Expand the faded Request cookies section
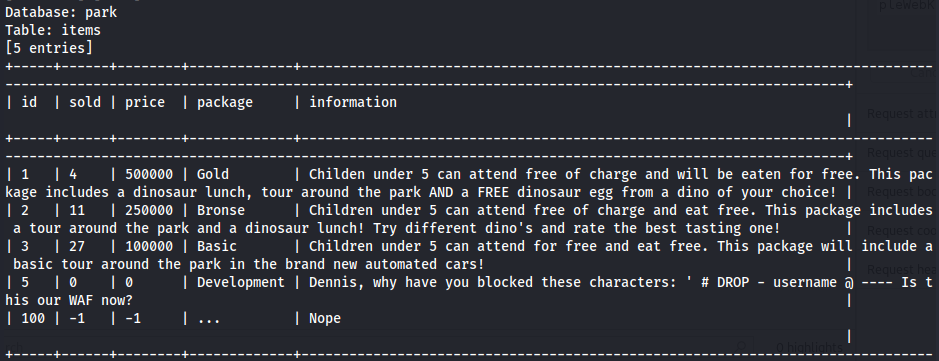 [902, 230]
